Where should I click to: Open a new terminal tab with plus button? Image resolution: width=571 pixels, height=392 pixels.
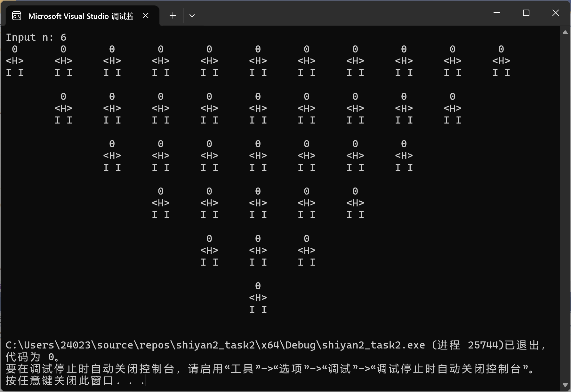[x=173, y=15]
